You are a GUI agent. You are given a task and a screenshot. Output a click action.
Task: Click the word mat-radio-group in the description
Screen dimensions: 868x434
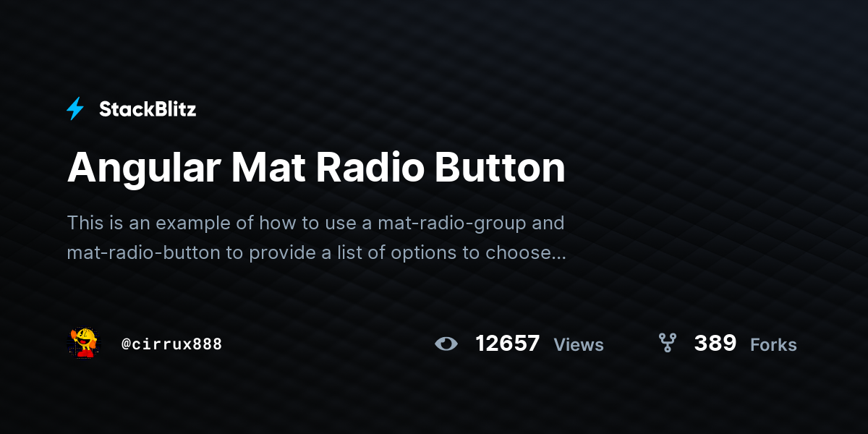451,223
